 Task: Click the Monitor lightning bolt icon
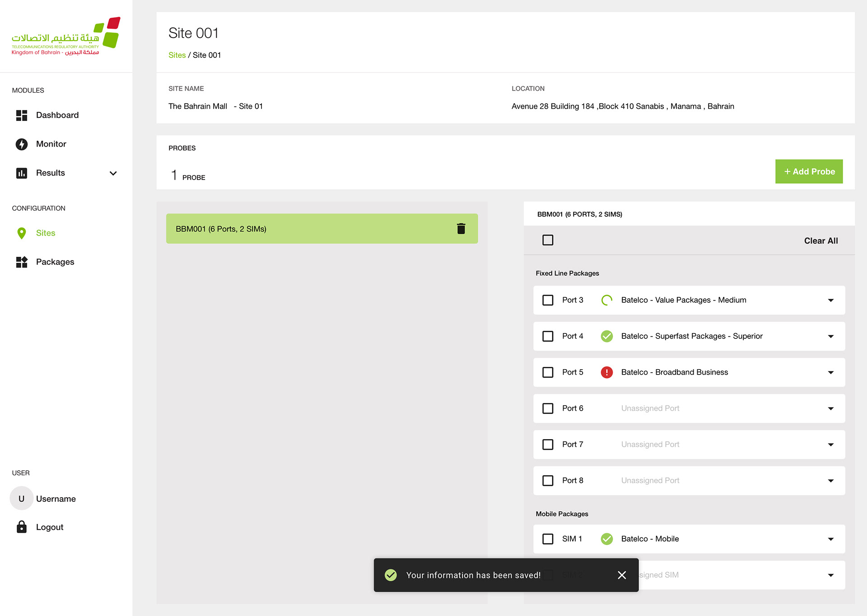coord(22,144)
